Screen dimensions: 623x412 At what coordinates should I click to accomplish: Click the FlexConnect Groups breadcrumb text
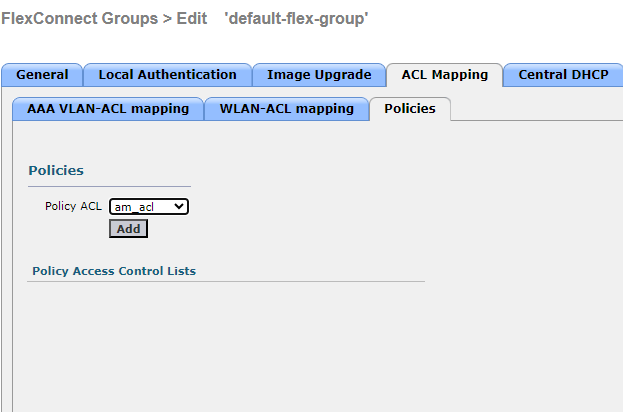67,19
